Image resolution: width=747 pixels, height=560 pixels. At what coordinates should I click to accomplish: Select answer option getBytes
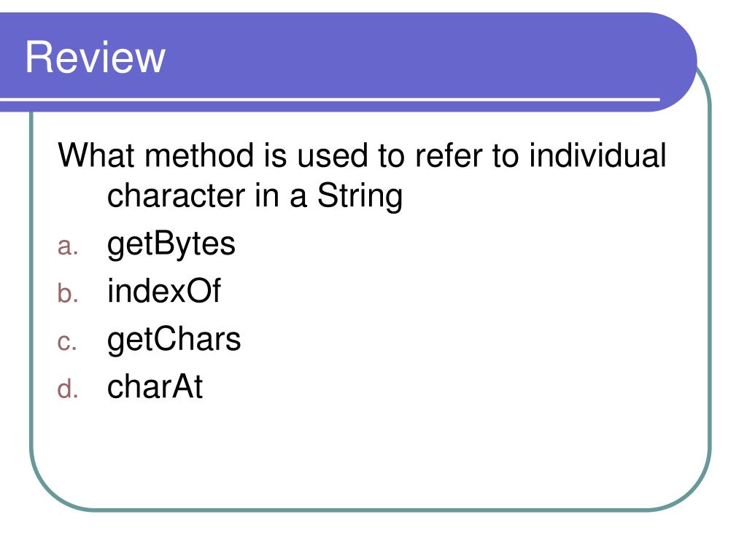point(171,244)
